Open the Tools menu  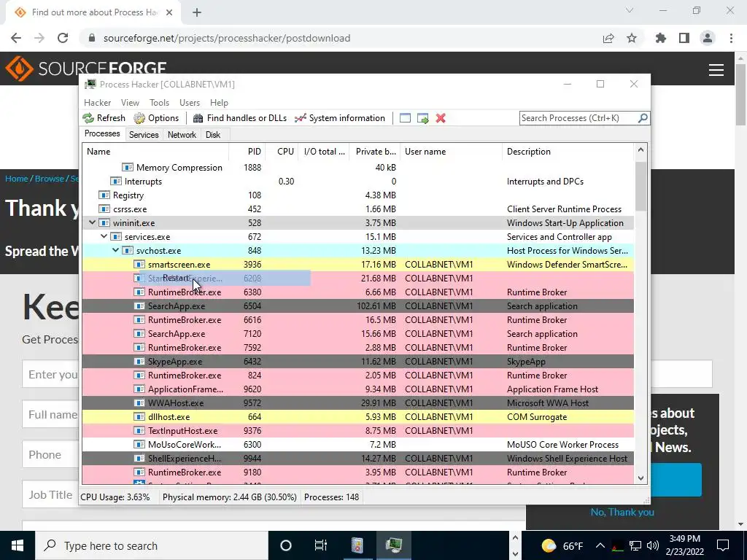point(159,102)
